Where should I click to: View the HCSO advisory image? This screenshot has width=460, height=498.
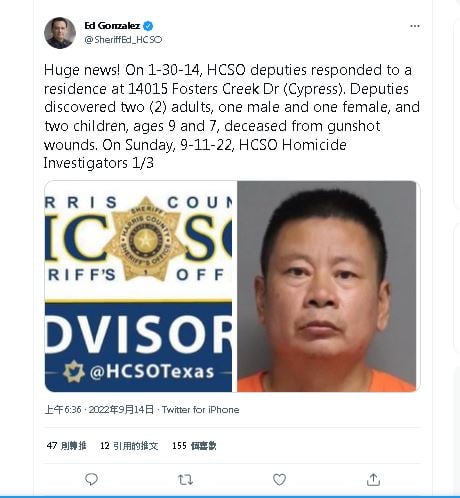138,286
